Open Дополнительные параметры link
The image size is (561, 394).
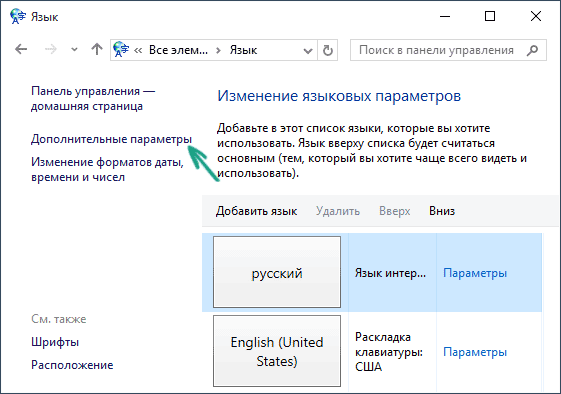(111, 139)
